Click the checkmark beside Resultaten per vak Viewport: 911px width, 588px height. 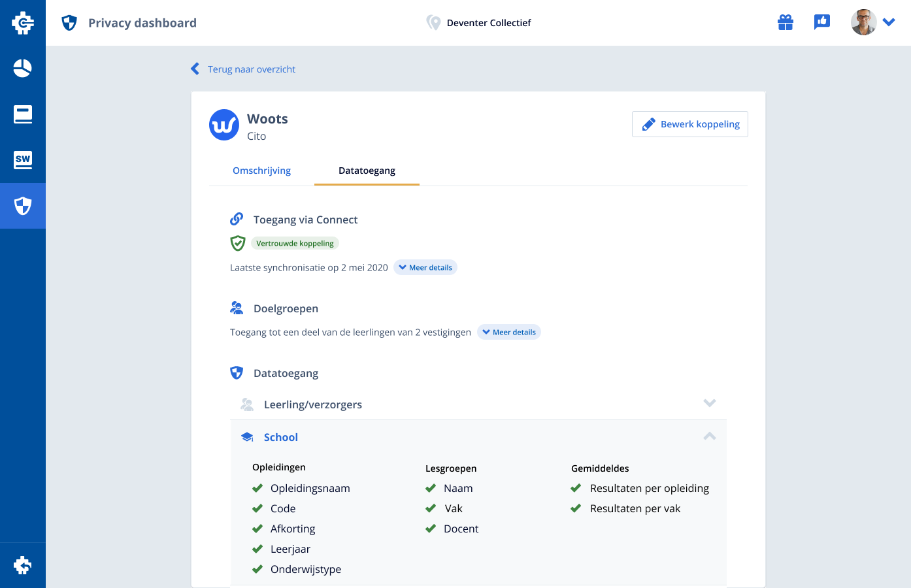click(x=576, y=508)
